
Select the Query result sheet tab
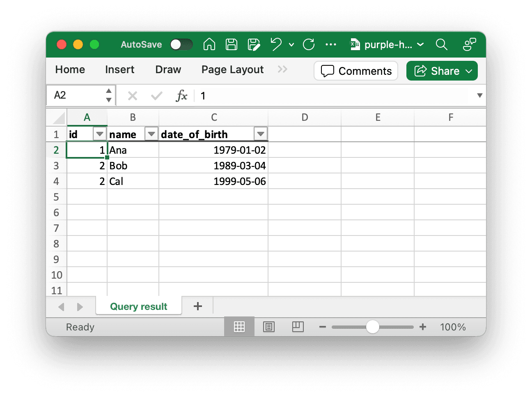[x=138, y=306]
